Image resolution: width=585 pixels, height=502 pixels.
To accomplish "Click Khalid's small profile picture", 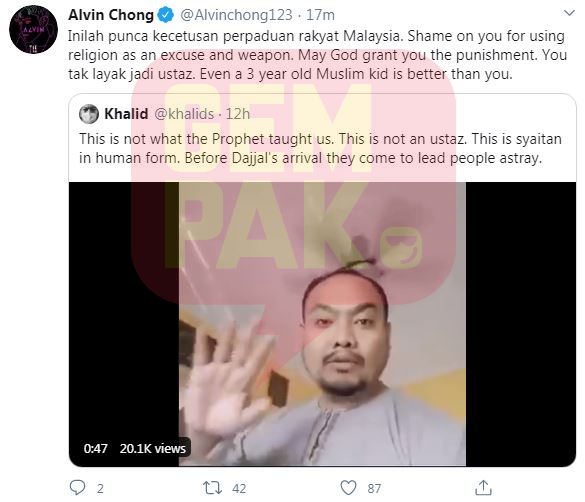I will point(89,114).
